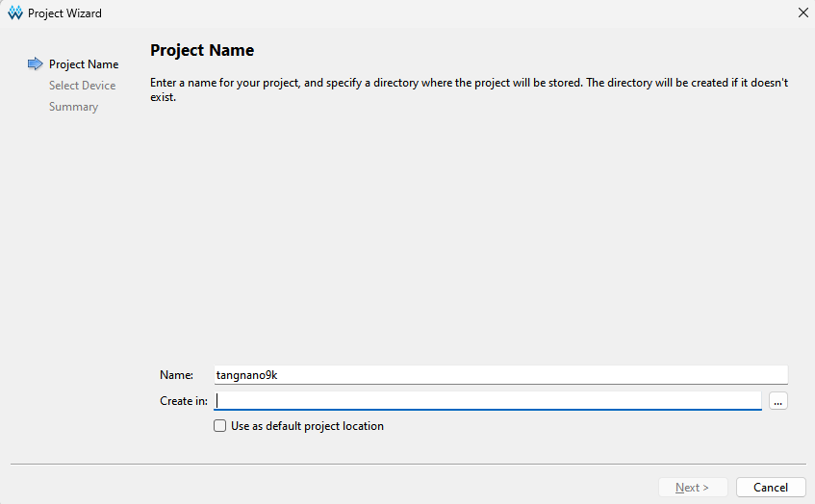Click into the Create in path field

(x=488, y=401)
